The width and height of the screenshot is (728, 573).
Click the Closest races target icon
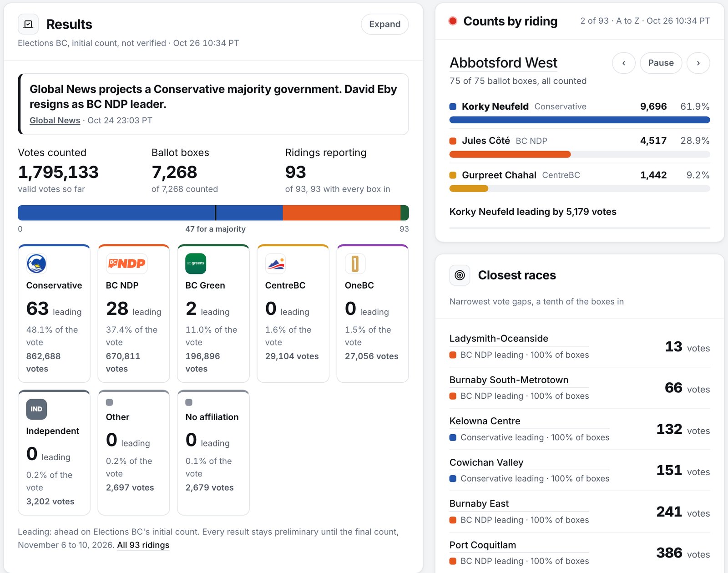(x=460, y=275)
